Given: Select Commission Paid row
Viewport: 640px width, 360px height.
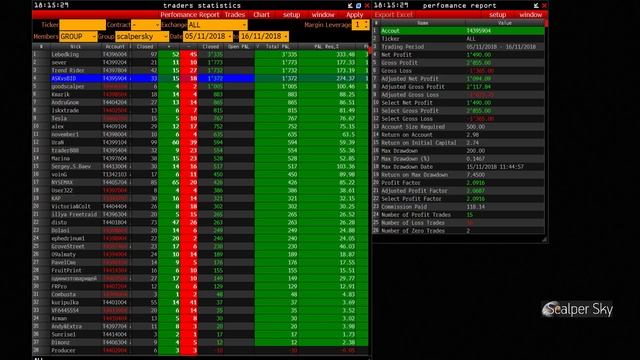Looking at the screenshot, I should coord(458,207).
